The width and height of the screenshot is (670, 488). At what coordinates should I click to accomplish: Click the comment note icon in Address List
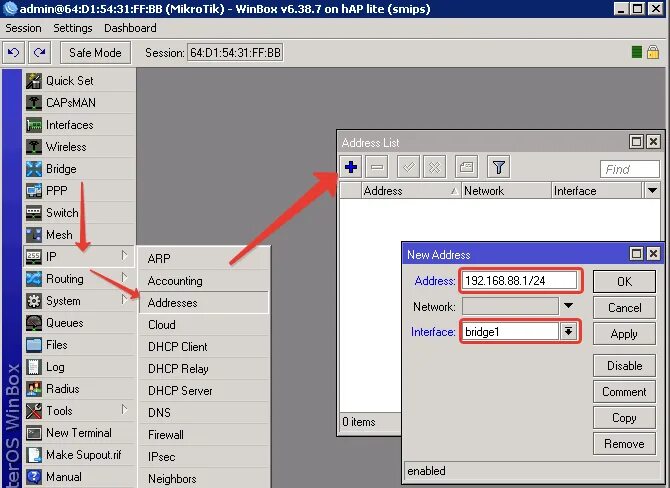(466, 167)
